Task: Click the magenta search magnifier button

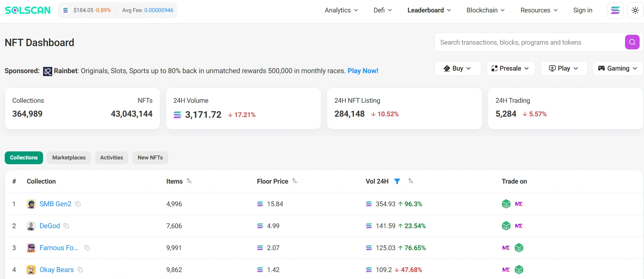Action: pos(632,42)
